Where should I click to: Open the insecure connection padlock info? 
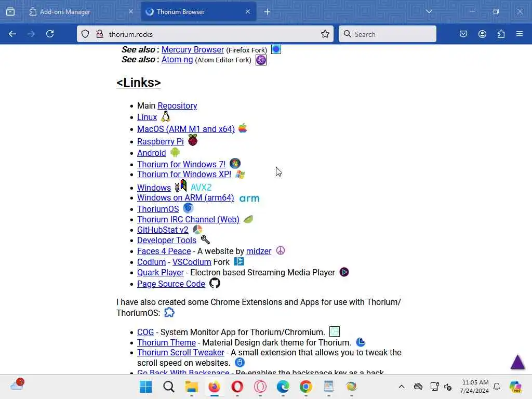pyautogui.click(x=99, y=34)
